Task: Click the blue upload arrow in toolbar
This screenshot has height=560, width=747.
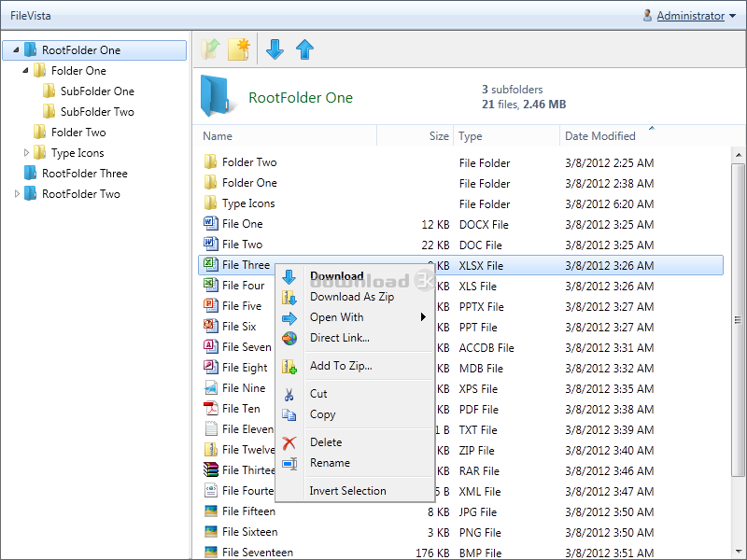Action: coord(305,49)
